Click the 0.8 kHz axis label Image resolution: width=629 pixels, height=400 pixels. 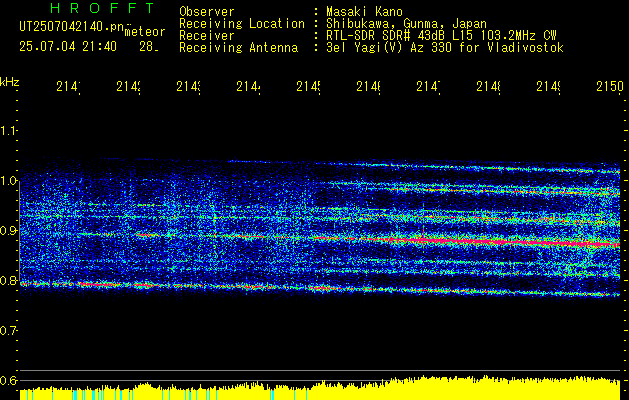pyautogui.click(x=8, y=280)
